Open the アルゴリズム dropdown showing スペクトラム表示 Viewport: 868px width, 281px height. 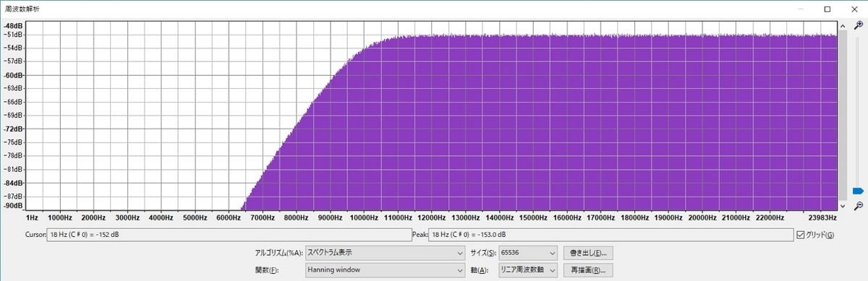(x=385, y=253)
